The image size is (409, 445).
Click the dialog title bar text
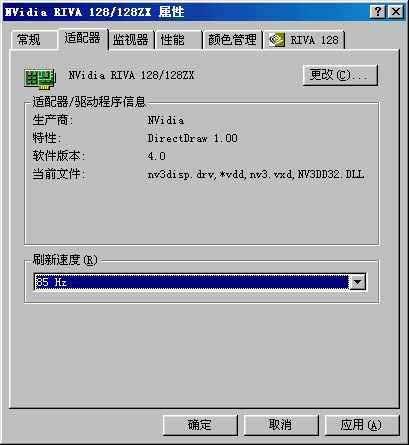(x=95, y=12)
